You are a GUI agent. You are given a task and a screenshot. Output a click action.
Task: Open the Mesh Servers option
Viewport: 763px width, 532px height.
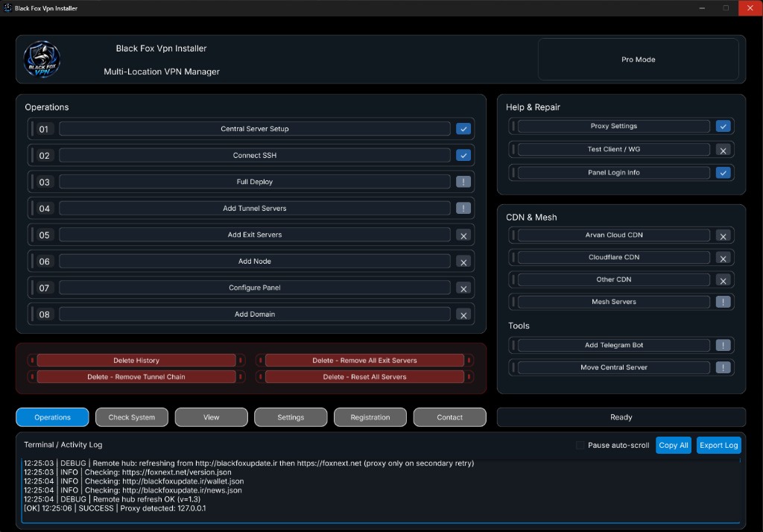point(614,302)
